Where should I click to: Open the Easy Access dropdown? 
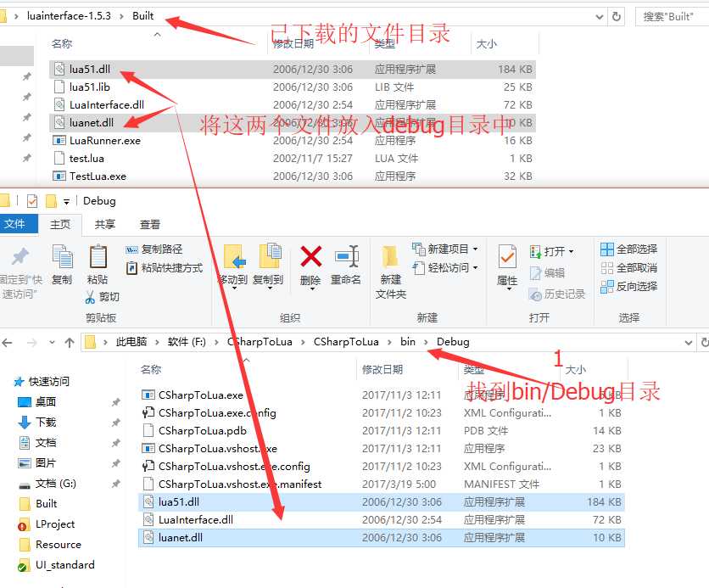475,268
